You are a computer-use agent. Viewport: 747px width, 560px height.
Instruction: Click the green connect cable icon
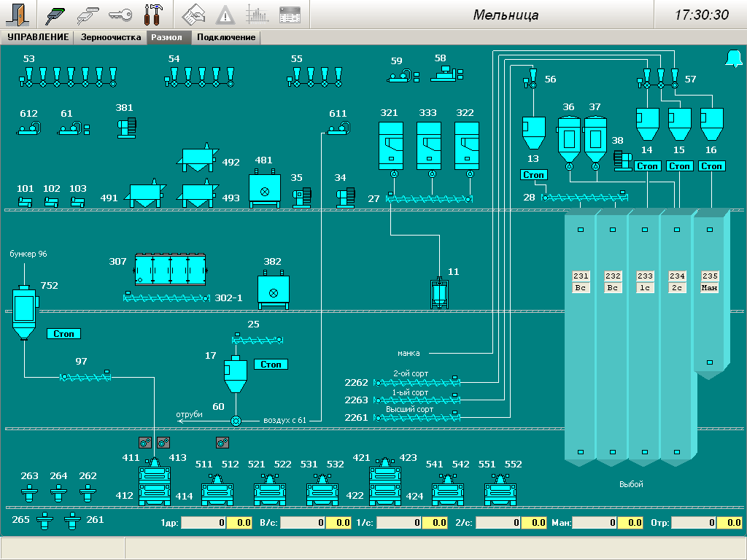57,14
